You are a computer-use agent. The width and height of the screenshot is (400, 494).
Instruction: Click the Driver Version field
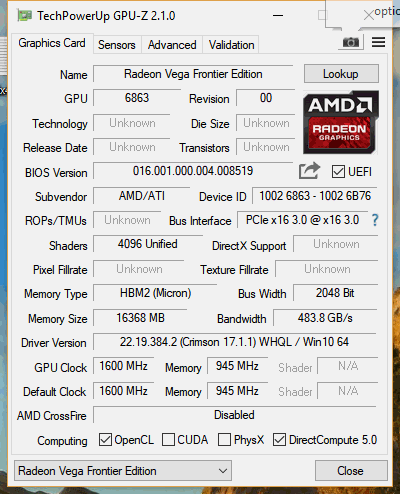pyautogui.click(x=235, y=342)
